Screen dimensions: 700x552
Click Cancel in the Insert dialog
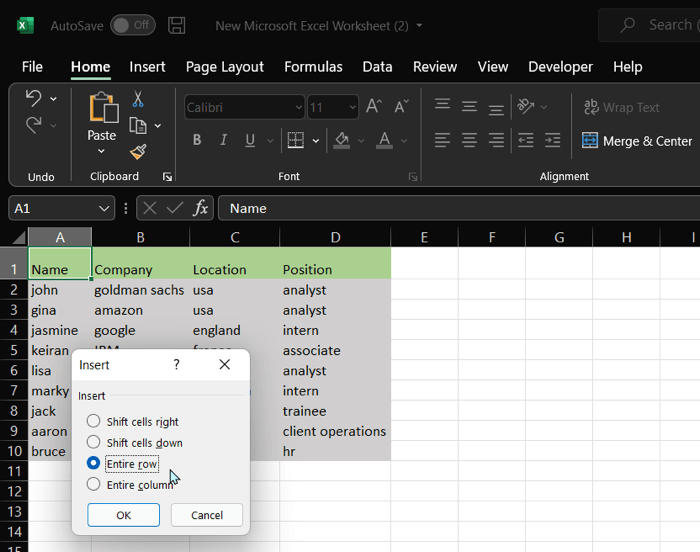[x=207, y=515]
